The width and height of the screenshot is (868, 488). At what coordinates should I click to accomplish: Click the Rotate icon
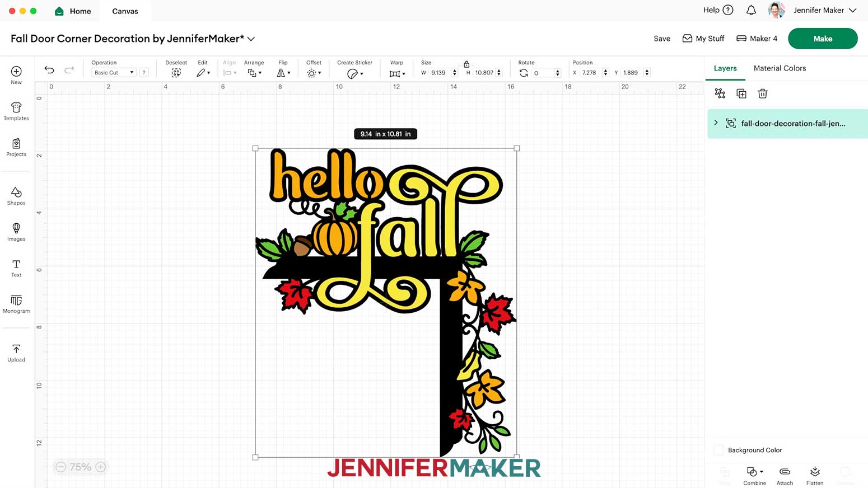[524, 73]
